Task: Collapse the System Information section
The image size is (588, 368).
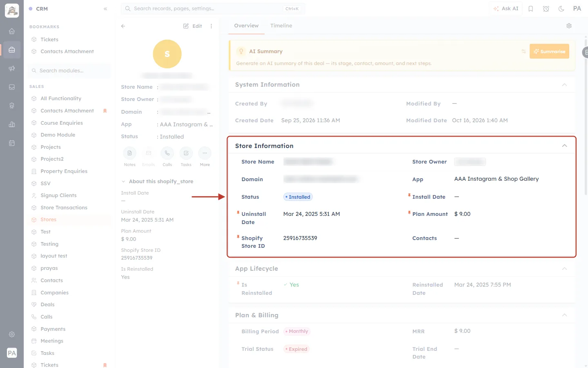Action: [x=564, y=85]
